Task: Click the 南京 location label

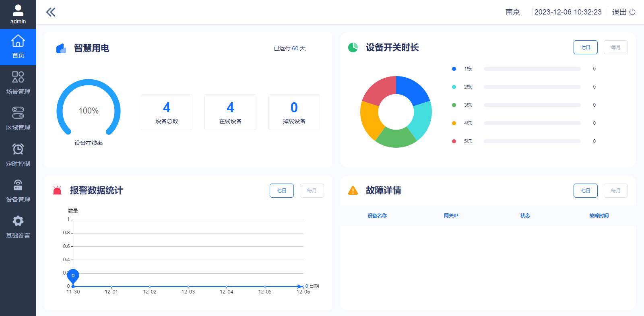Action: pyautogui.click(x=513, y=12)
